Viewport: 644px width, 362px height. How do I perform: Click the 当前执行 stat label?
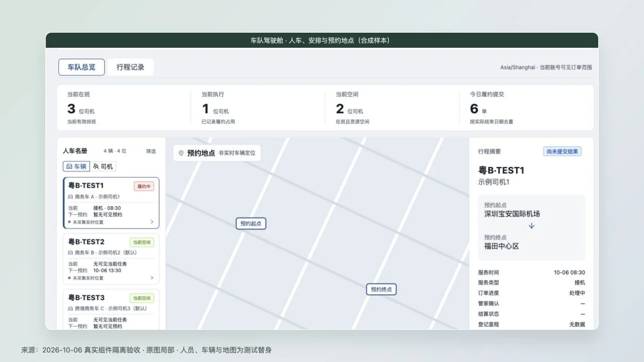(x=213, y=95)
